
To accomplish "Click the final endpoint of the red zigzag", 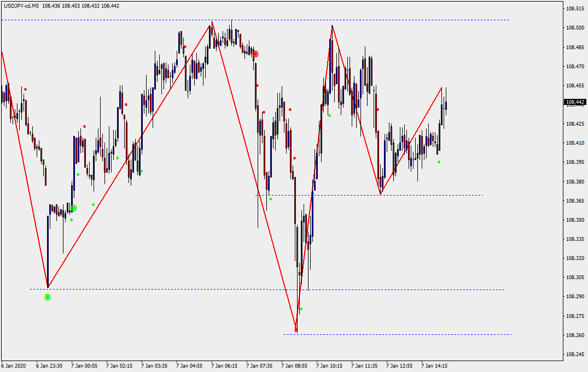I will click(x=441, y=87).
